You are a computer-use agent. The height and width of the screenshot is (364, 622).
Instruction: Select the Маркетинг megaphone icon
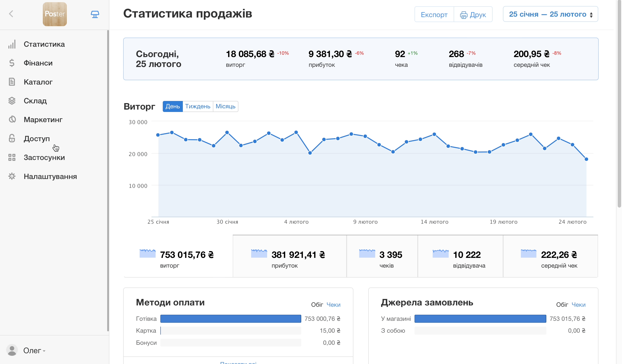point(12,120)
